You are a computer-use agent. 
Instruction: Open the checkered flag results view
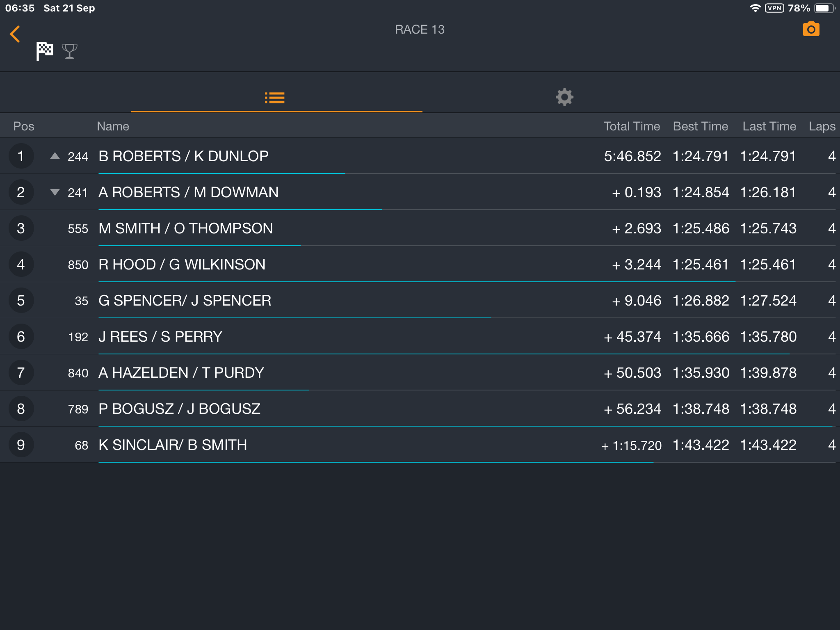(x=45, y=51)
